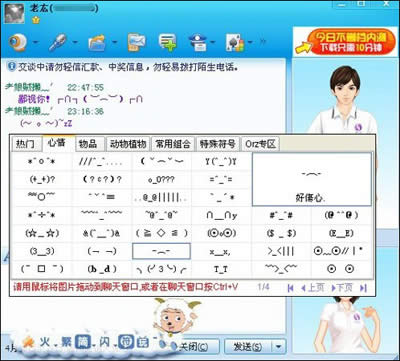Start voice chat with microphone icon
Image resolution: width=400 pixels, height=361 pixels.
pos(58,42)
